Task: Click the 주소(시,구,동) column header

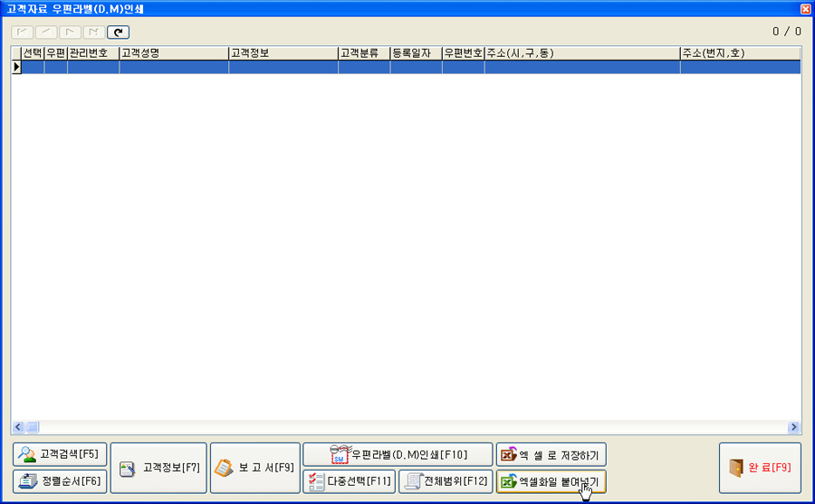Action: point(582,53)
